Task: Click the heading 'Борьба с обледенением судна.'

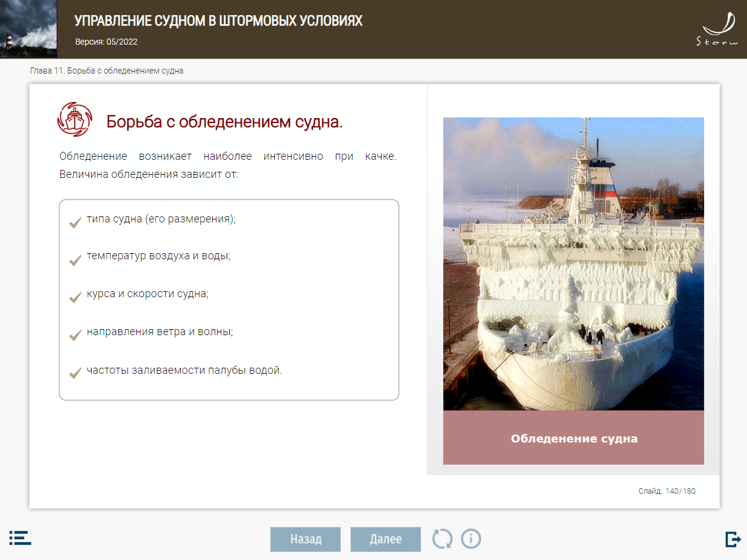Action: [x=224, y=121]
